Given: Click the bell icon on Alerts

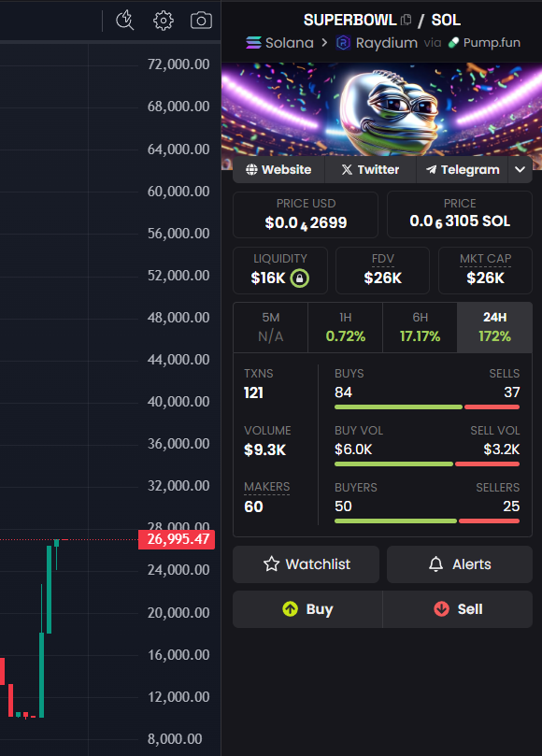Looking at the screenshot, I should click(435, 564).
